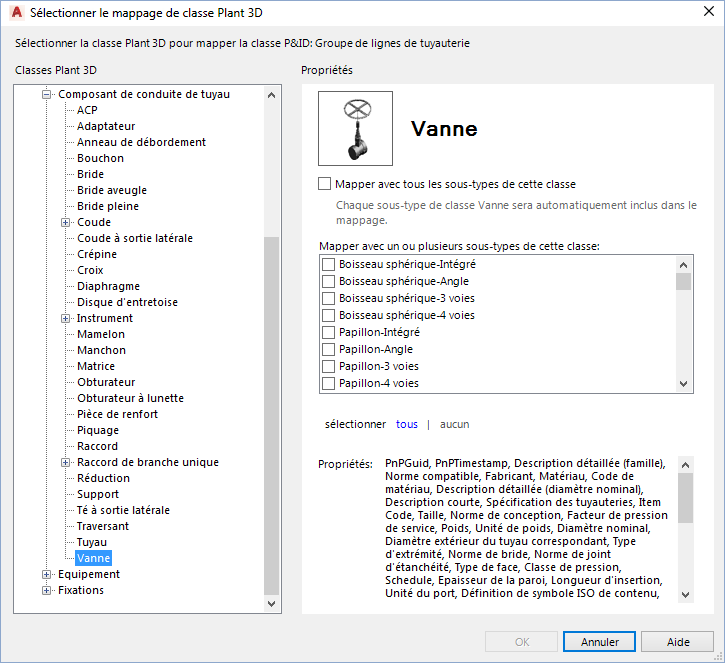Expand the Instrument tree node
The width and height of the screenshot is (725, 663).
(x=65, y=319)
